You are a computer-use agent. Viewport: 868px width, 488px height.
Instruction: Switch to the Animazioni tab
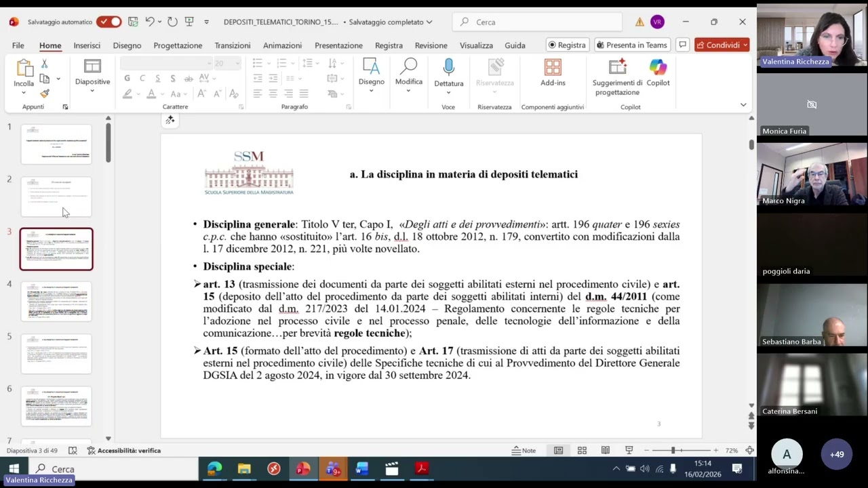282,45
